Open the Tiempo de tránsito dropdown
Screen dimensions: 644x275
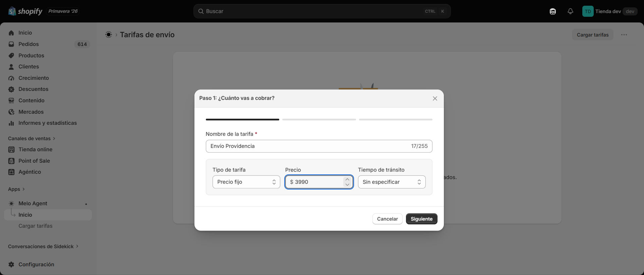[392, 182]
